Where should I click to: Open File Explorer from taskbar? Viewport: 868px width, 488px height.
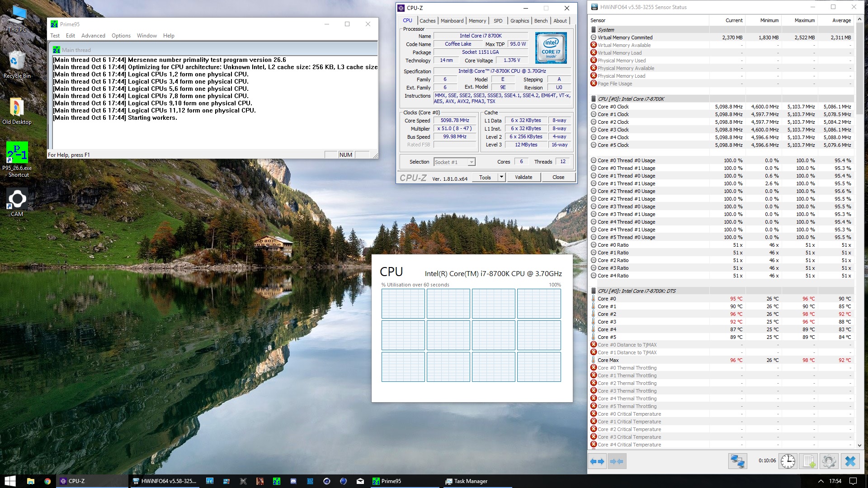click(30, 481)
